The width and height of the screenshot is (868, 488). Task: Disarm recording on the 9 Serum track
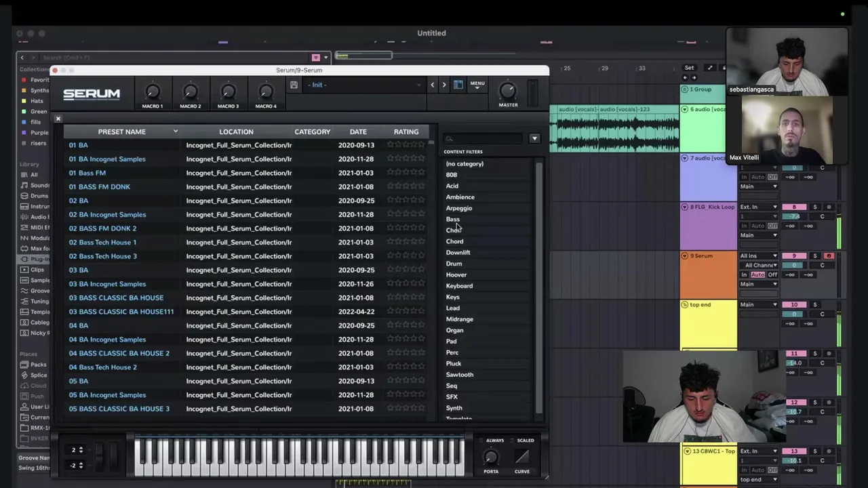tap(828, 256)
